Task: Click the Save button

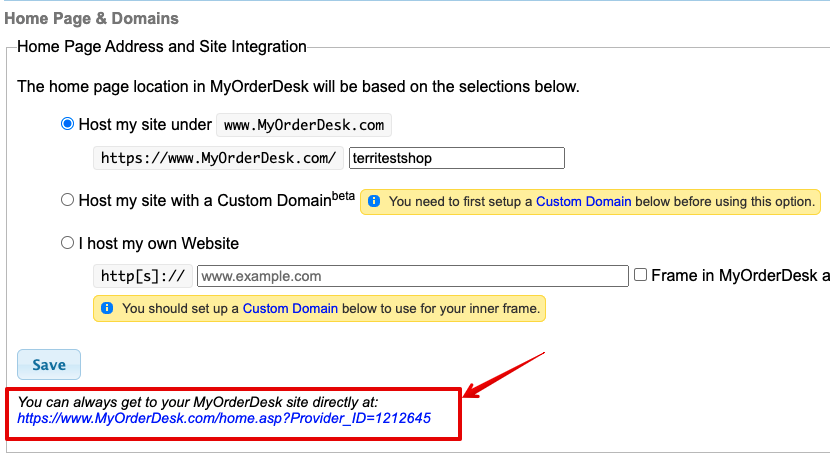Action: point(49,365)
